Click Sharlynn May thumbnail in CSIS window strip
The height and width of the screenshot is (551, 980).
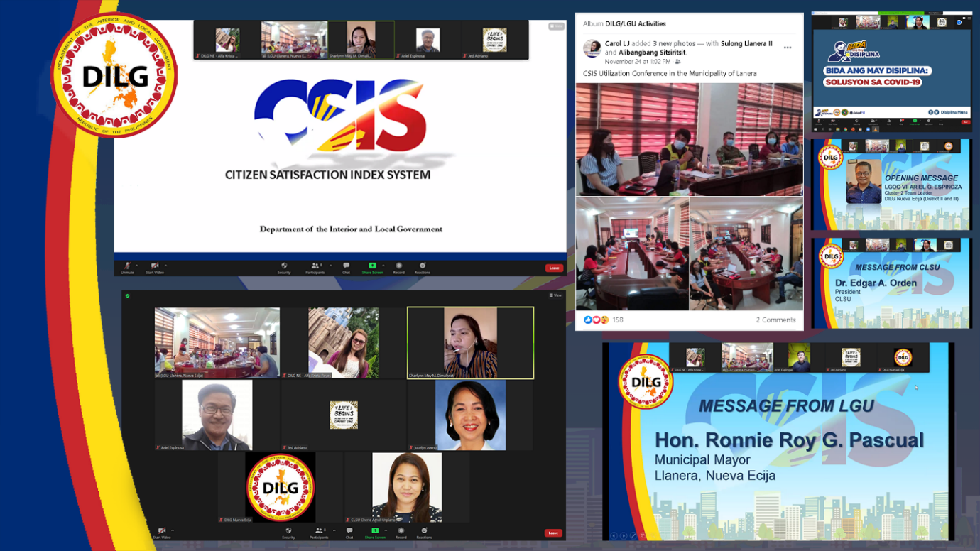point(361,40)
